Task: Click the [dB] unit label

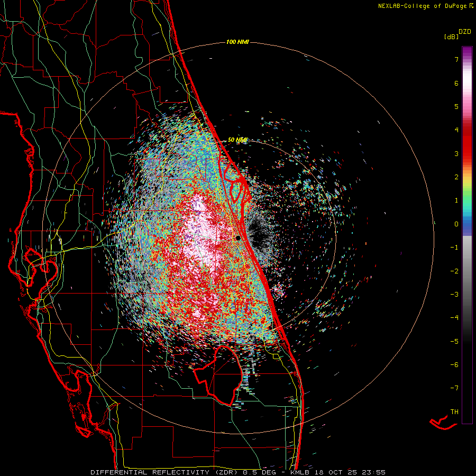Action: pyautogui.click(x=452, y=37)
